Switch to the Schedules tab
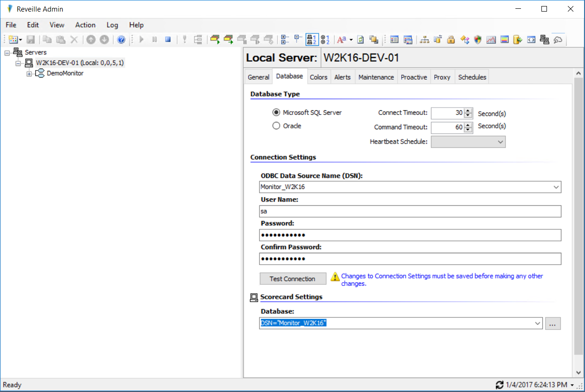Viewport: 585px width, 392px height. (472, 77)
